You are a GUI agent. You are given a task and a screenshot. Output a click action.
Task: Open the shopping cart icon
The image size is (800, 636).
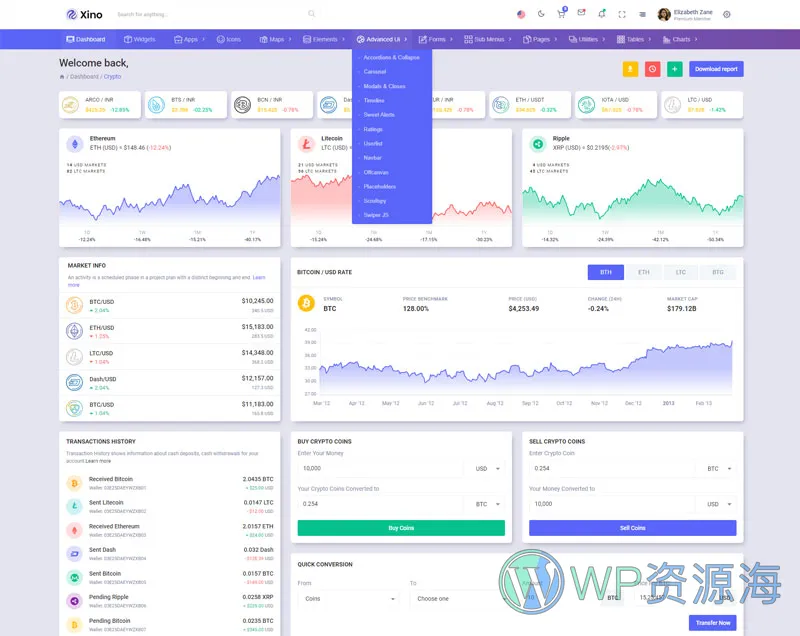pos(561,14)
